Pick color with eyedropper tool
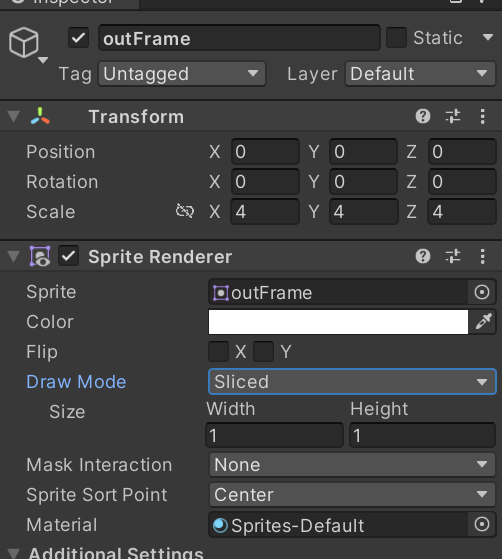This screenshot has height=559, width=502. (483, 322)
